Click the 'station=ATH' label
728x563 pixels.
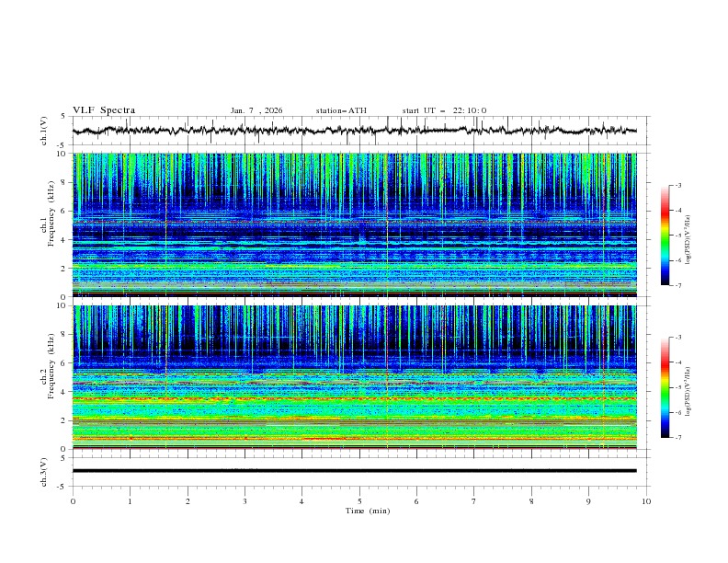pos(341,110)
